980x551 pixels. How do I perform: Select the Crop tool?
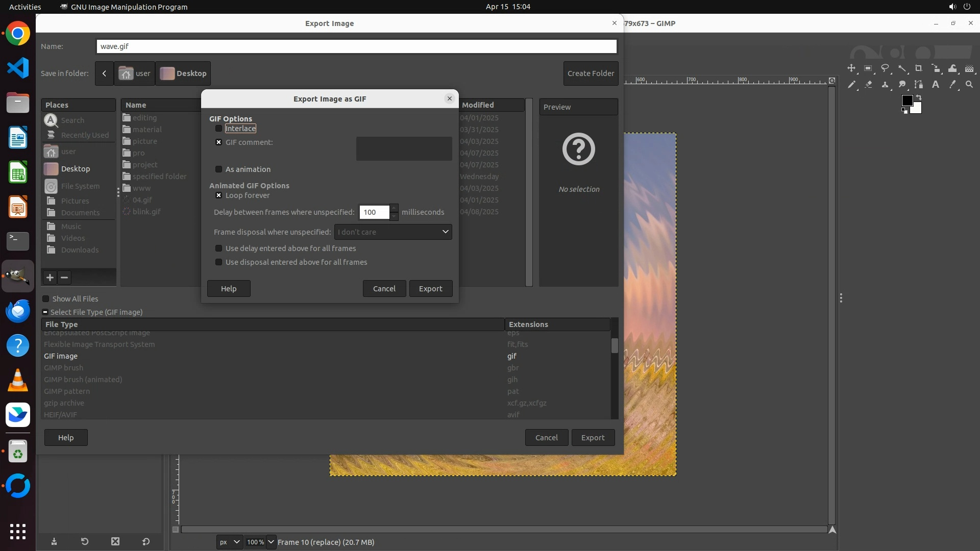click(919, 68)
